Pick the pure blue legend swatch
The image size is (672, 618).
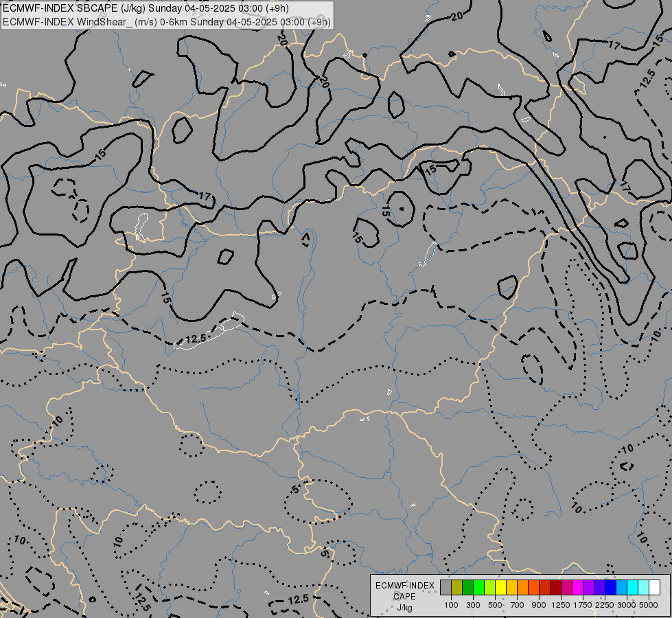click(611, 587)
